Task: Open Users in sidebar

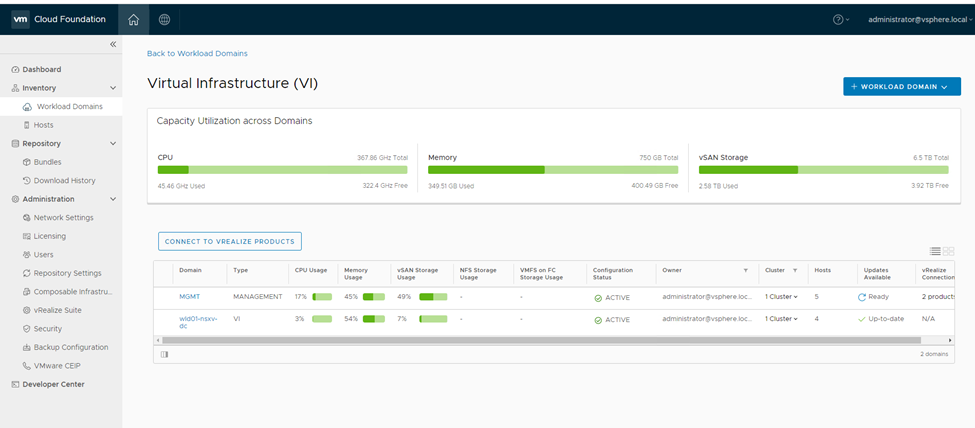Action: pos(44,254)
